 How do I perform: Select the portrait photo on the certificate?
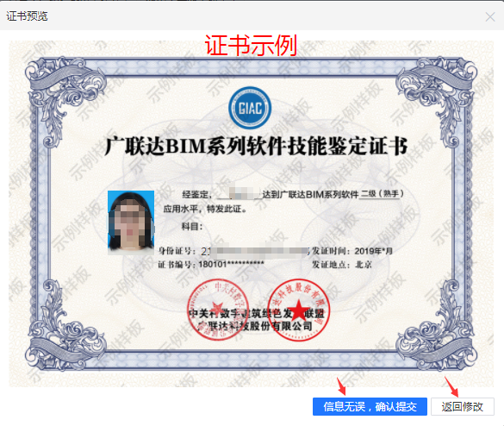click(x=131, y=222)
